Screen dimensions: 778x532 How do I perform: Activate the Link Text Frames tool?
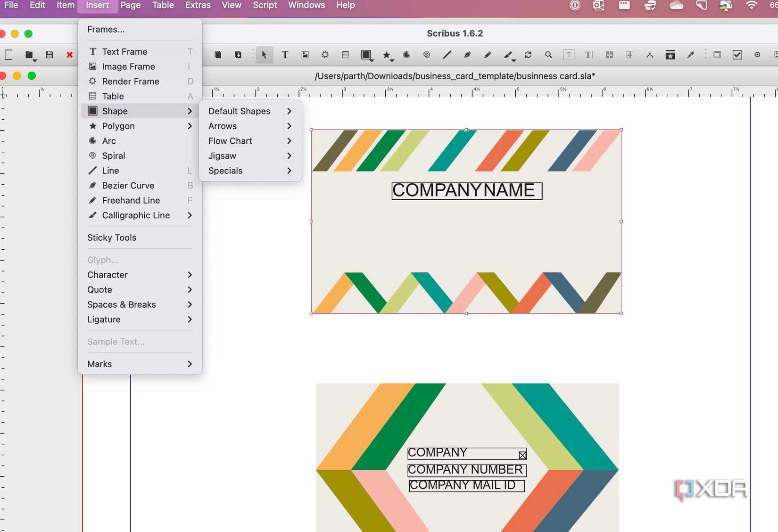pyautogui.click(x=609, y=55)
